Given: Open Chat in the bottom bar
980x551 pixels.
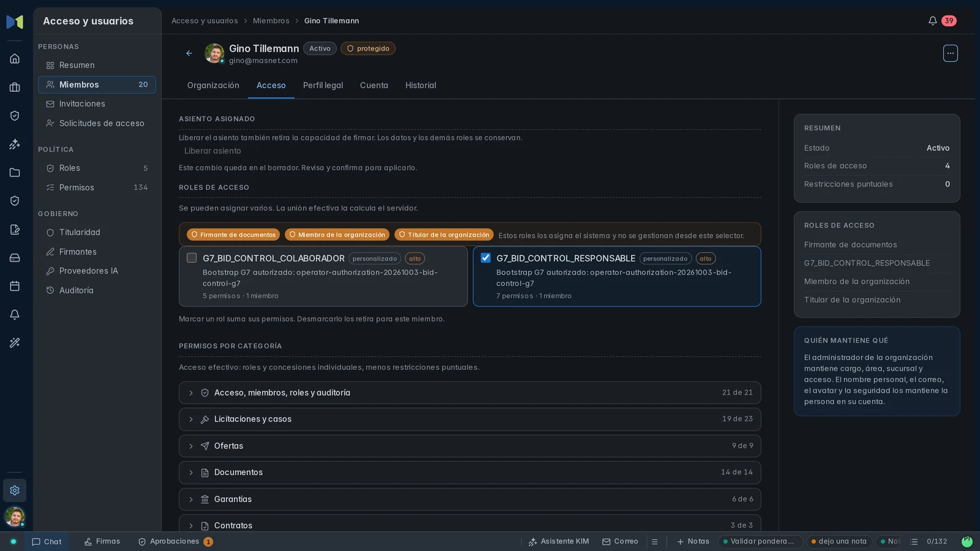Looking at the screenshot, I should (47, 542).
